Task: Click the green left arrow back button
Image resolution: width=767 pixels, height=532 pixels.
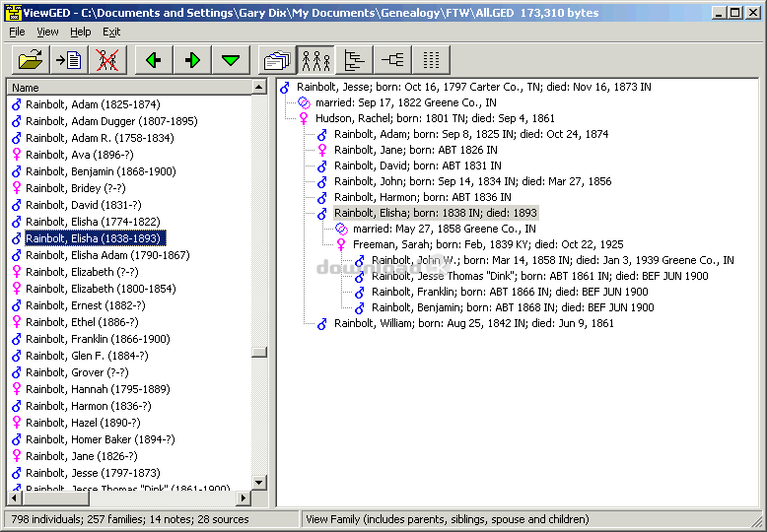Action: click(153, 60)
